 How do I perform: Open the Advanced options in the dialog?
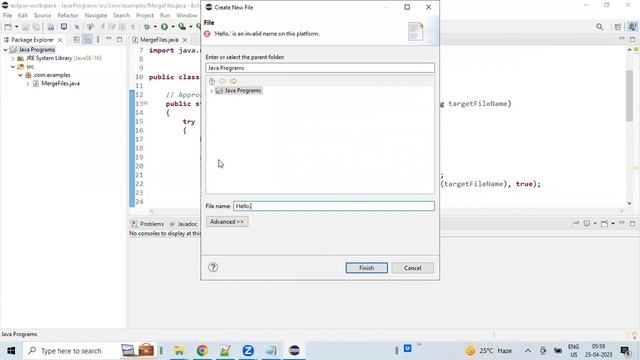[x=227, y=222]
